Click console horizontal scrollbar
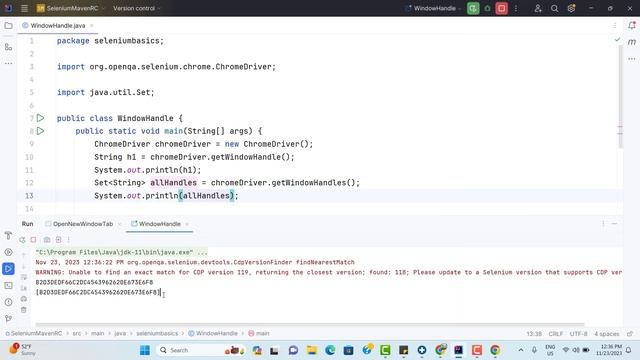The height and width of the screenshot is (360, 640). (309, 325)
